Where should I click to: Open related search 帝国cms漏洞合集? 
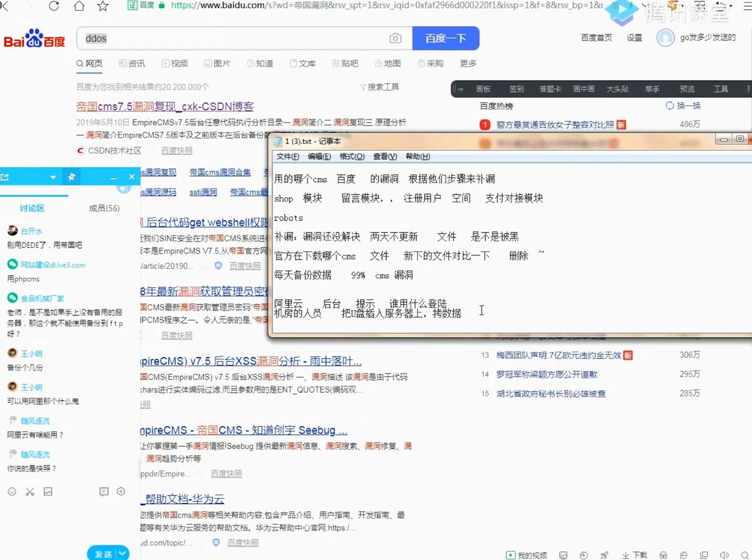pyautogui.click(x=220, y=172)
